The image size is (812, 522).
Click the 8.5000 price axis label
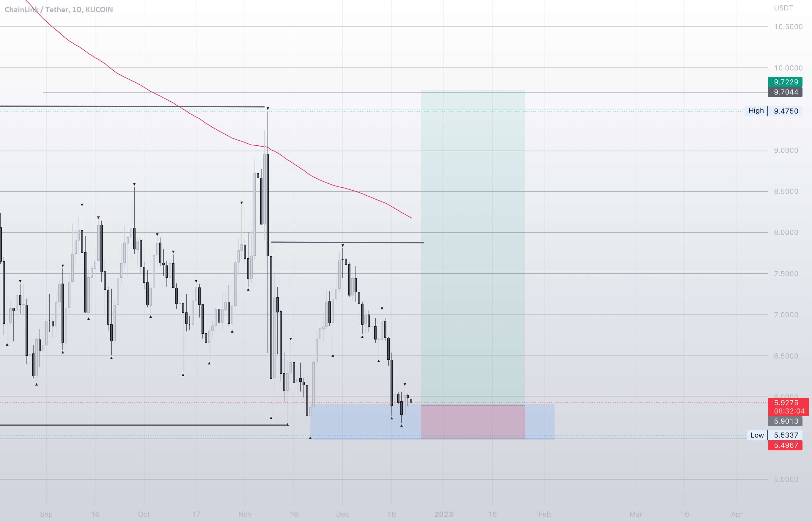pyautogui.click(x=786, y=191)
